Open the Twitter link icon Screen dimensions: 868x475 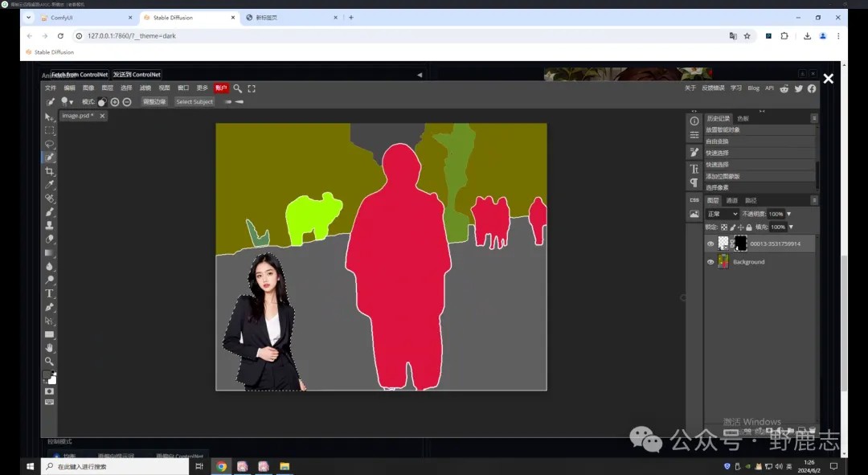(798, 88)
